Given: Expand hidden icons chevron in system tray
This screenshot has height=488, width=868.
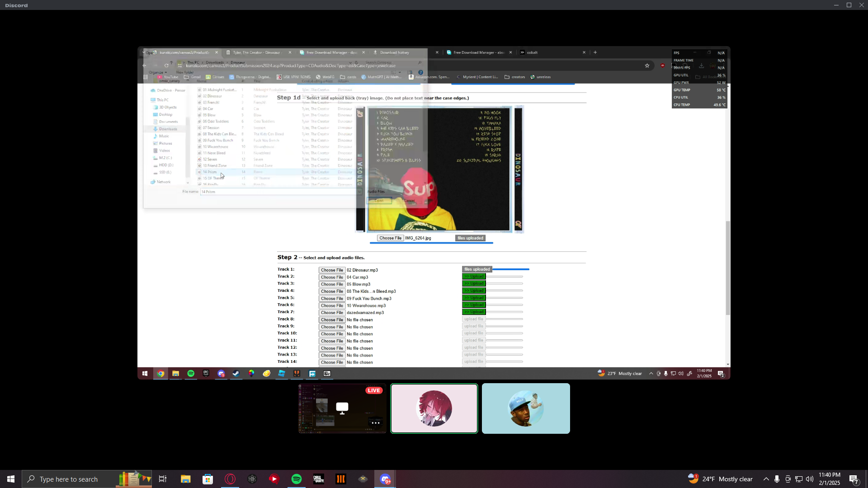Looking at the screenshot, I should pos(766,479).
